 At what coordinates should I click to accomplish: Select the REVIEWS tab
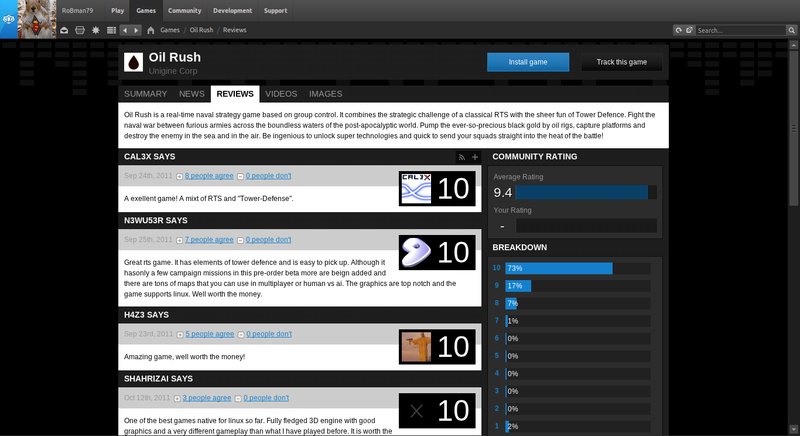(x=235, y=94)
